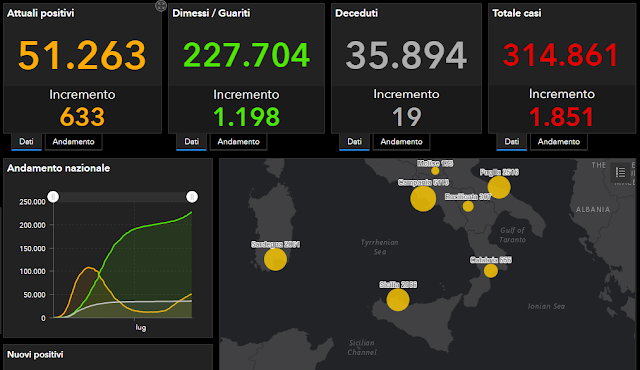This screenshot has height=370, width=640.
Task: Click the red increment value 1.851
Action: point(562,117)
